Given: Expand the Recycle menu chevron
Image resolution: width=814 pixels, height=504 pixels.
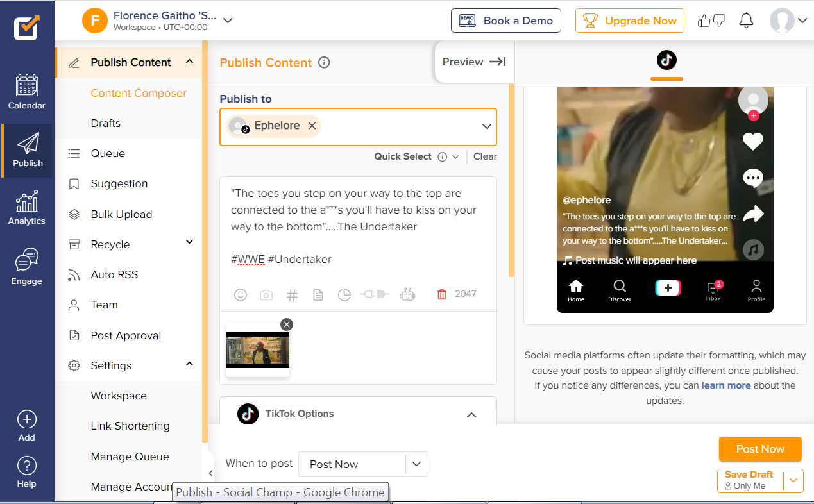Looking at the screenshot, I should point(189,242).
